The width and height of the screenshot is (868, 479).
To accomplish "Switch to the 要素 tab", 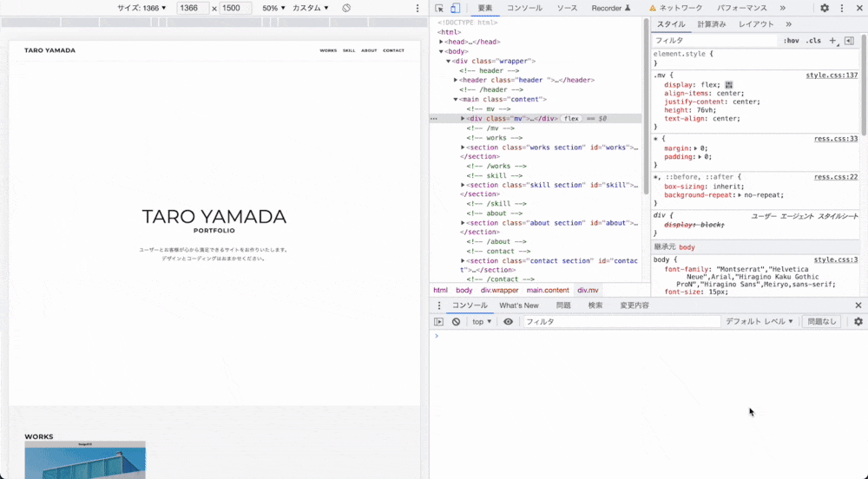I will coord(485,9).
